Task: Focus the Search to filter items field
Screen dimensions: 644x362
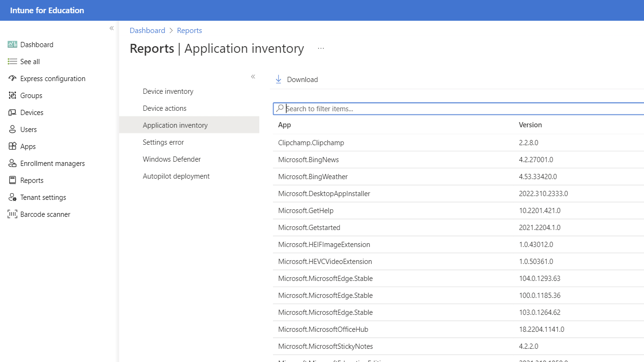Action: click(462, 109)
